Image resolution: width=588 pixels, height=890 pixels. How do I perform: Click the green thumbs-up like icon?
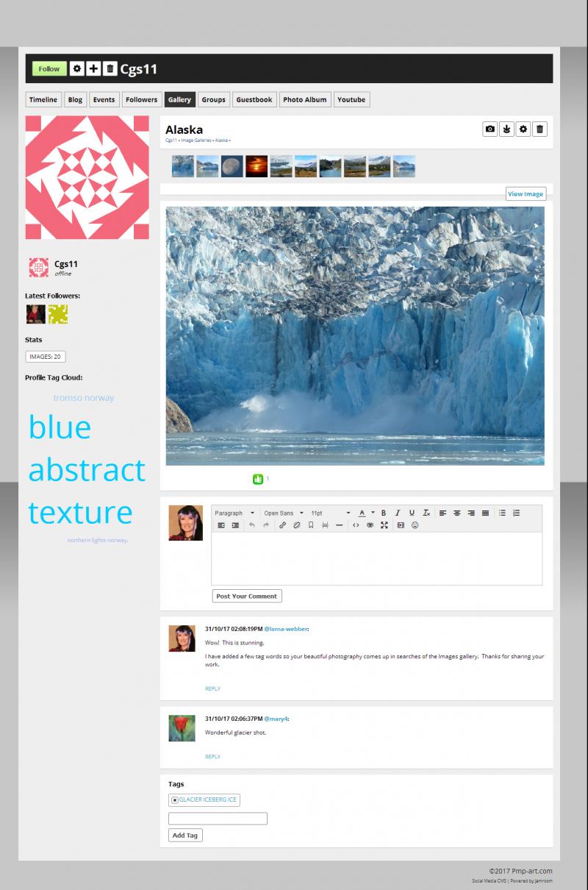pyautogui.click(x=258, y=479)
